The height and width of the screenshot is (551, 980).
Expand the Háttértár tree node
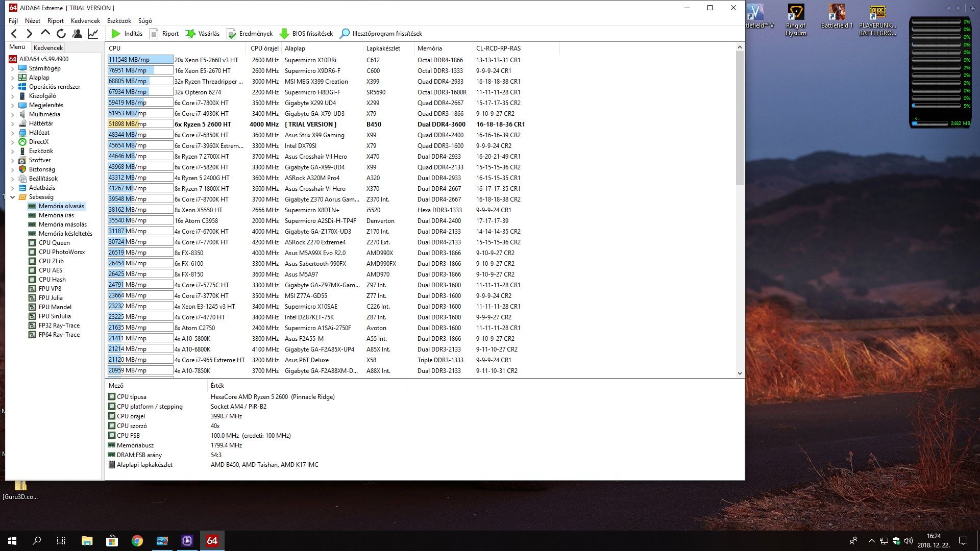pos(13,123)
